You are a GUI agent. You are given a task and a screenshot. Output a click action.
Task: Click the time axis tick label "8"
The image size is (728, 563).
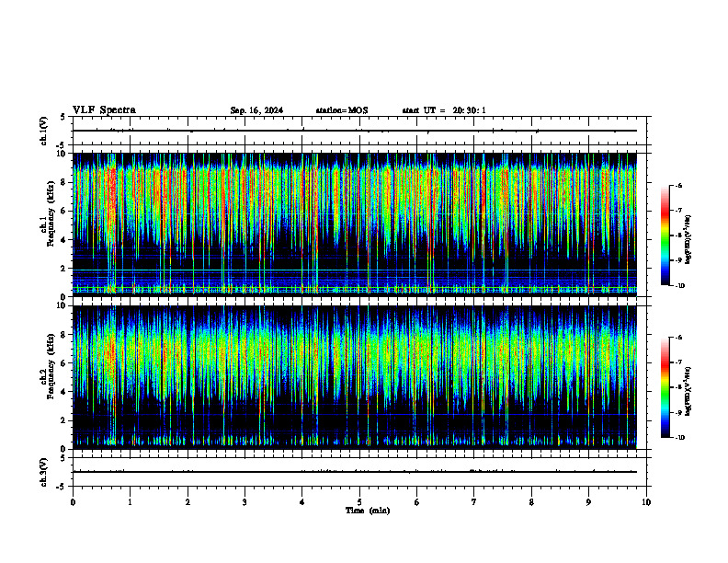[x=531, y=502]
